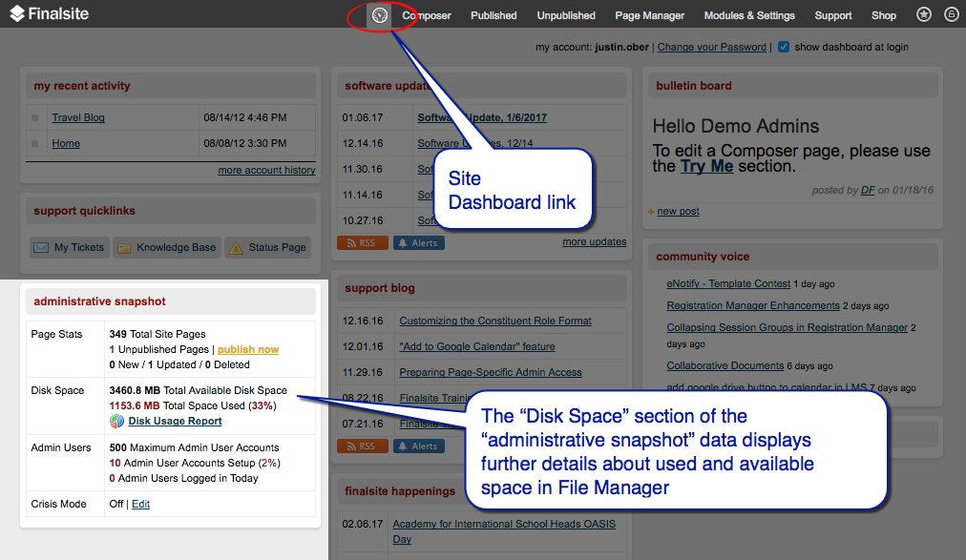Open Academy for International School Heads OASIS Day
This screenshot has height=560, width=966.
pyautogui.click(x=504, y=531)
